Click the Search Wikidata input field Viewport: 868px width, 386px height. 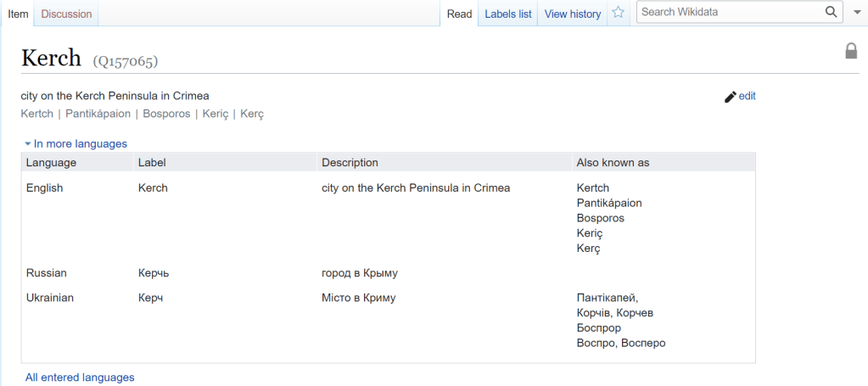730,13
